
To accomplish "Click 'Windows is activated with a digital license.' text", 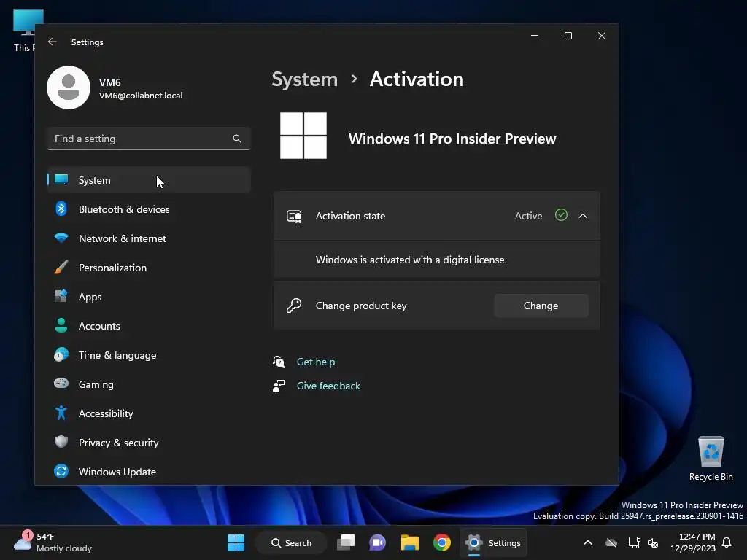I will pyautogui.click(x=411, y=260).
